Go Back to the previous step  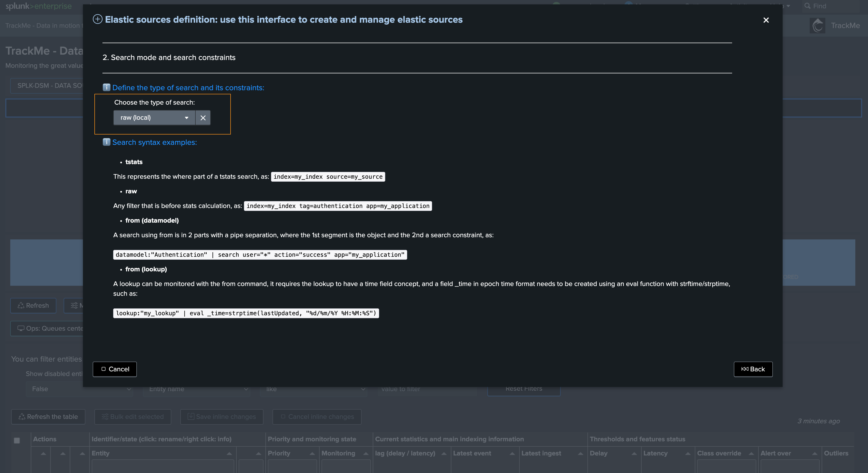[x=753, y=369]
